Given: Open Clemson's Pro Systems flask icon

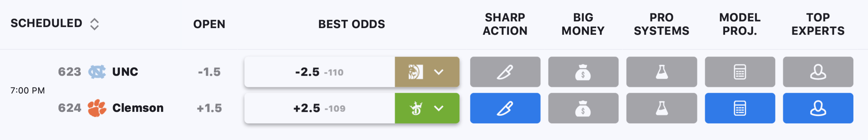Looking at the screenshot, I should point(662,108).
